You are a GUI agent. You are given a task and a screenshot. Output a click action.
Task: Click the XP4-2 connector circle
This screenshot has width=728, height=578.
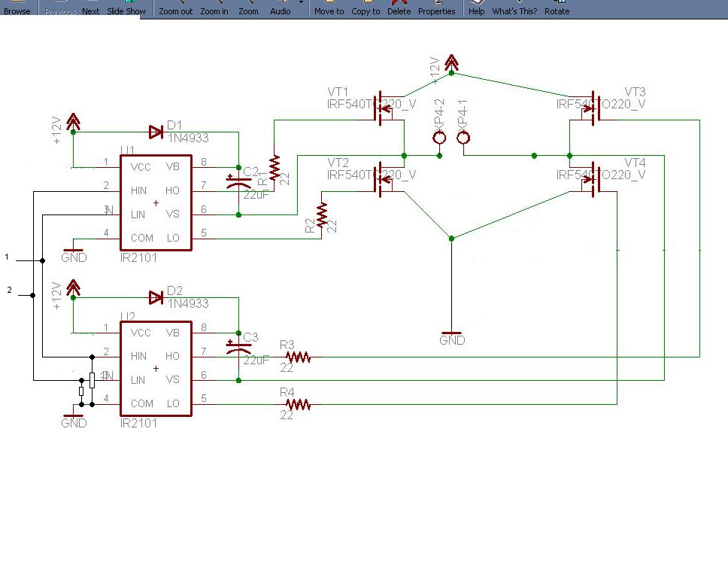click(x=440, y=137)
